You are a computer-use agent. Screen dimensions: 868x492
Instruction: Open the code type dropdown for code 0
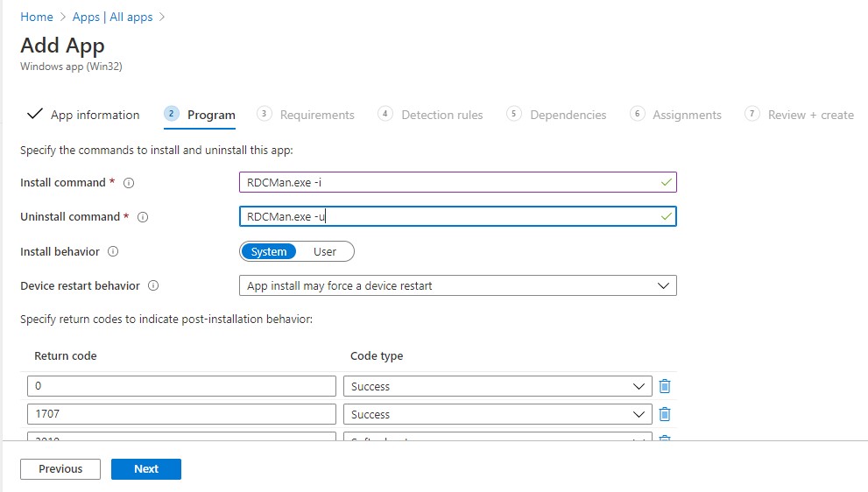(498, 386)
